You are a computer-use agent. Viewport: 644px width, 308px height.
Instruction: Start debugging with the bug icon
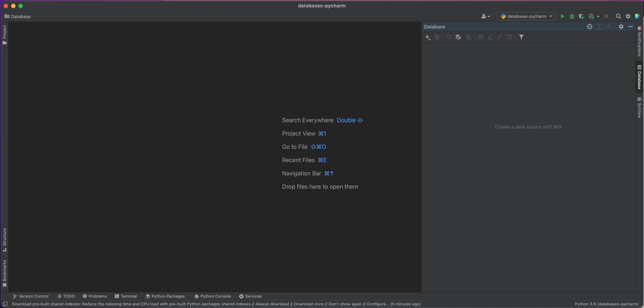(572, 16)
